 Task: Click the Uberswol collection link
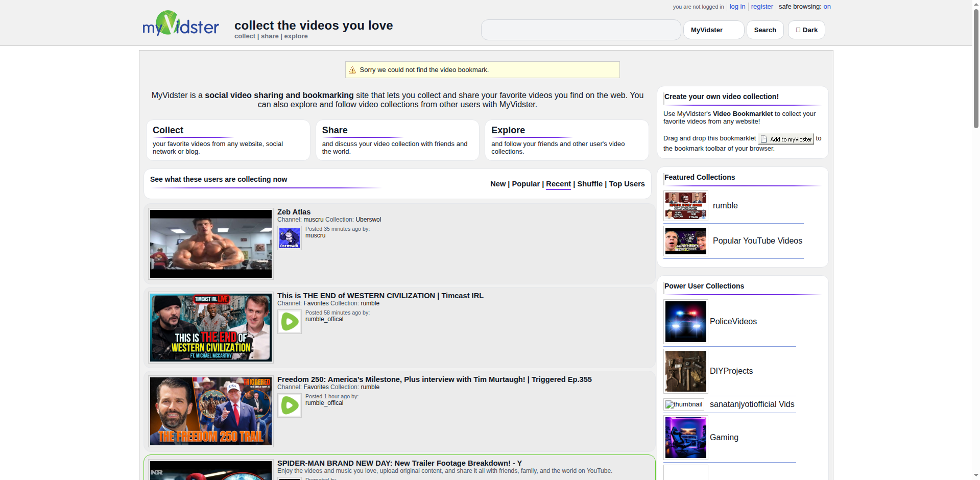(x=368, y=220)
